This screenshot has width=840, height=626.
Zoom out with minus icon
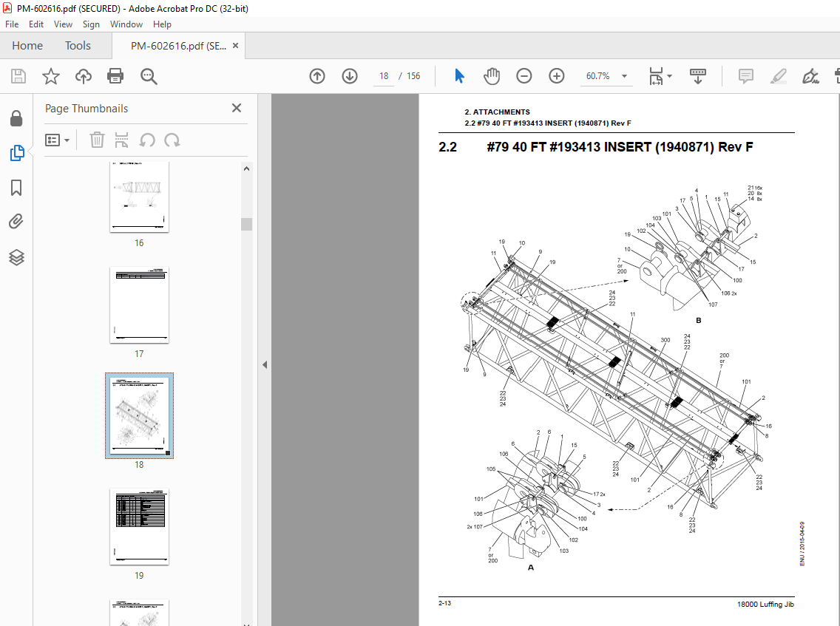524,76
